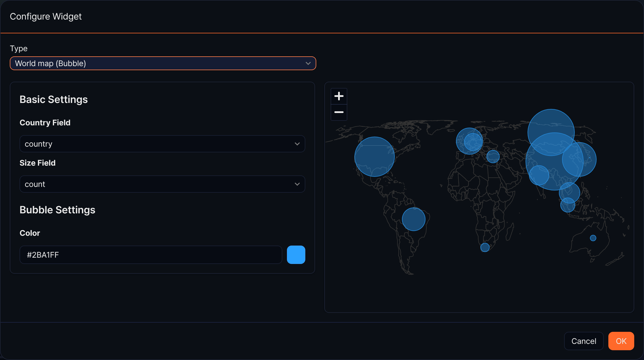Select the large bubble over Russia

(551, 133)
